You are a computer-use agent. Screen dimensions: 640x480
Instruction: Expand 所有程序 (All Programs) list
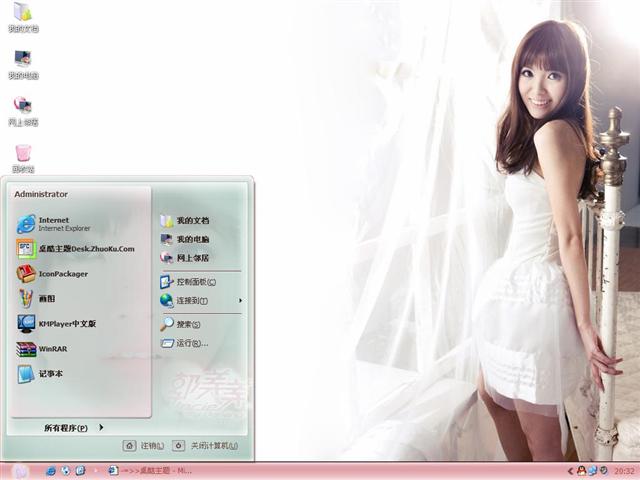point(73,428)
